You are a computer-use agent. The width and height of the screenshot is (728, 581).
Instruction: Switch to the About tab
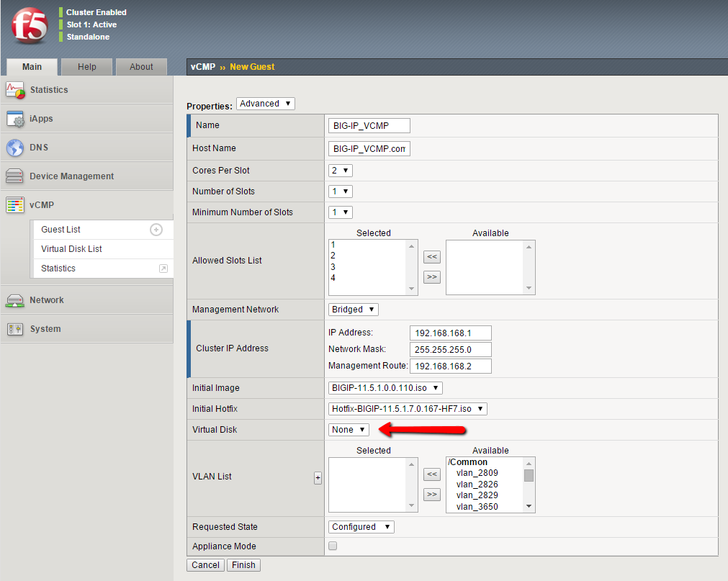tap(141, 67)
